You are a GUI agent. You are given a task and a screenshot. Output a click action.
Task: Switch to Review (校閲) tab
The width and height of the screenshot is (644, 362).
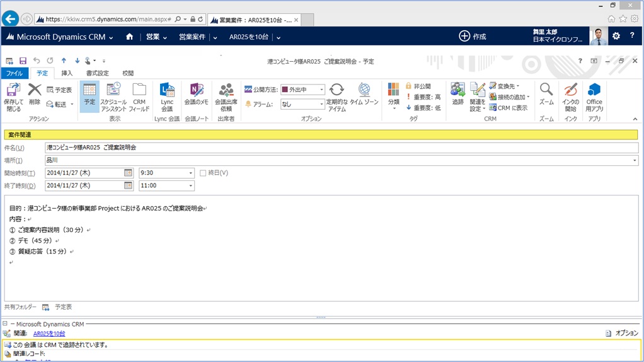point(128,73)
